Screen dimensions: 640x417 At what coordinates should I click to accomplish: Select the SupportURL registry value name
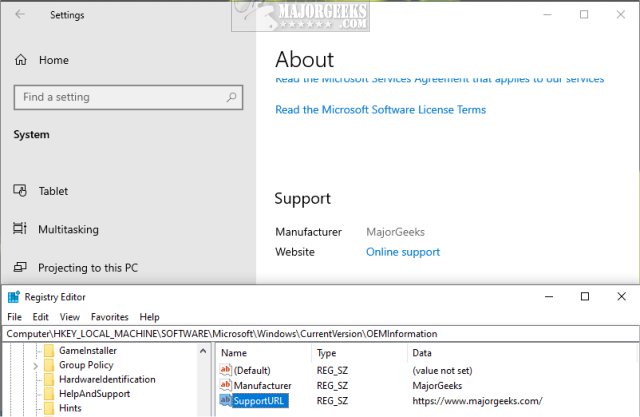(259, 401)
